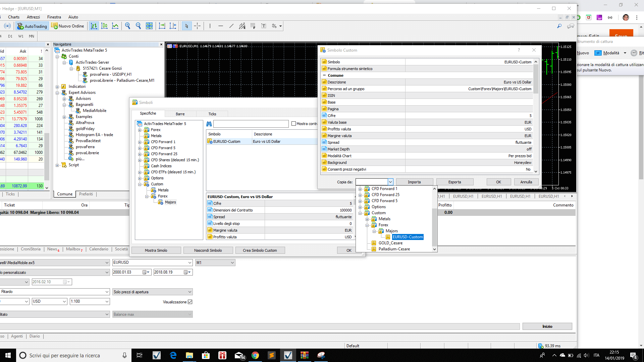Switch to the Ticks tab in Simboli
The height and width of the screenshot is (362, 644).
point(212,114)
